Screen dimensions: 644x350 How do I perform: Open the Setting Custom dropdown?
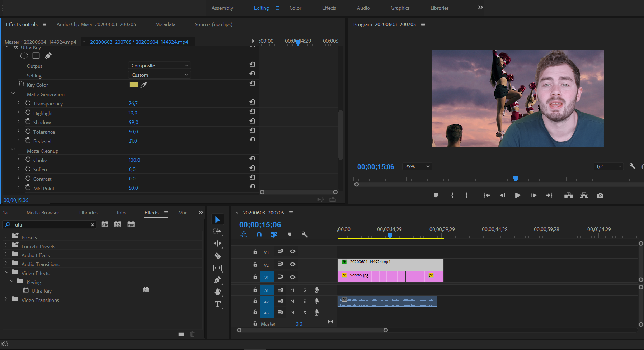159,75
